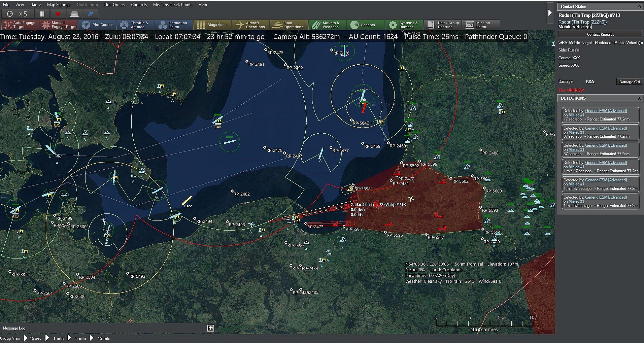Image resolution: width=644 pixels, height=343 pixels.
Task: Open the Map Settings menu
Action: (x=59, y=5)
